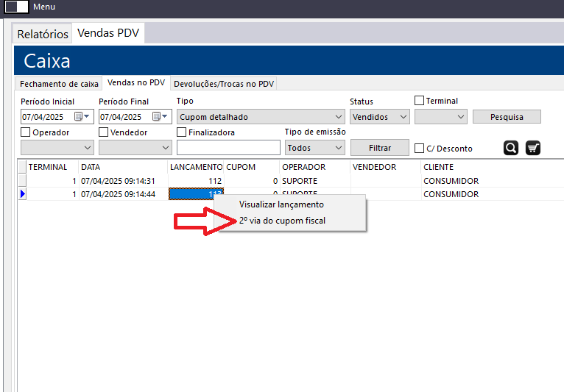564x392 pixels.
Task: Check the Operador filter checkbox
Action: 26,132
